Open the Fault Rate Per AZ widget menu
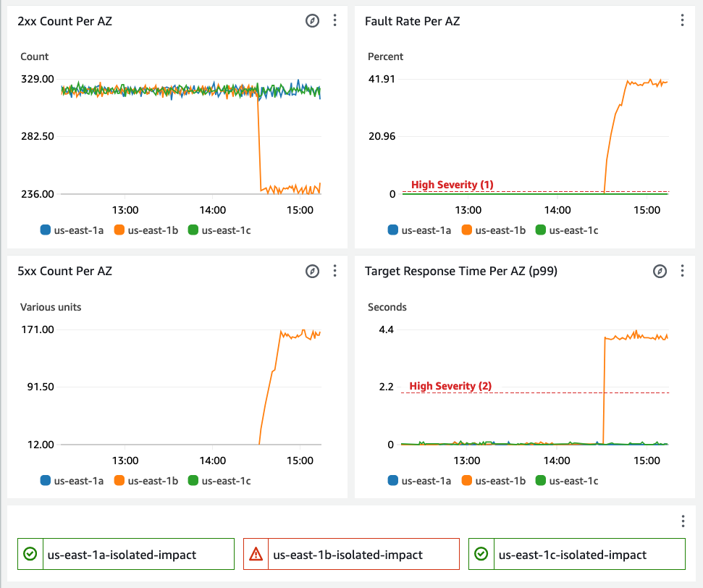703x588 pixels. (x=682, y=21)
